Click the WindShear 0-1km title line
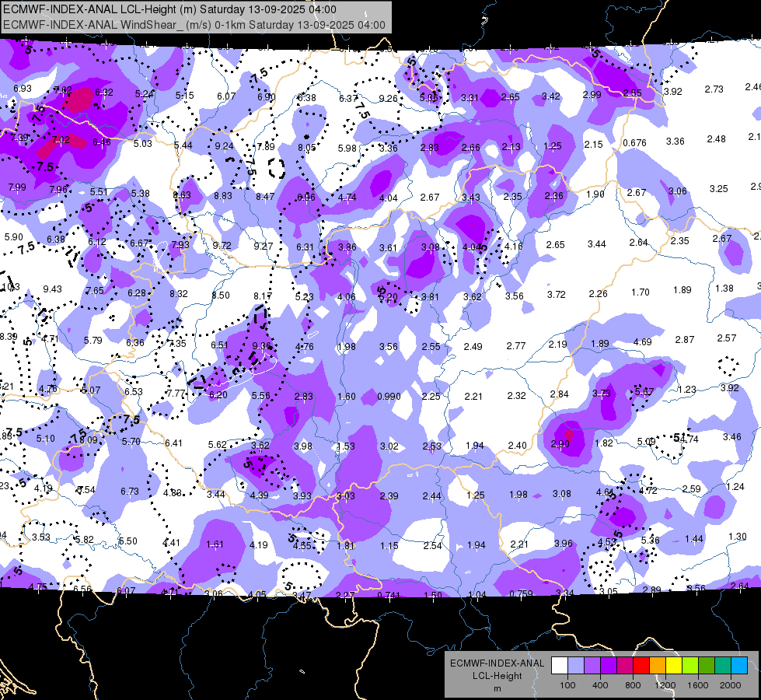 tap(194, 25)
